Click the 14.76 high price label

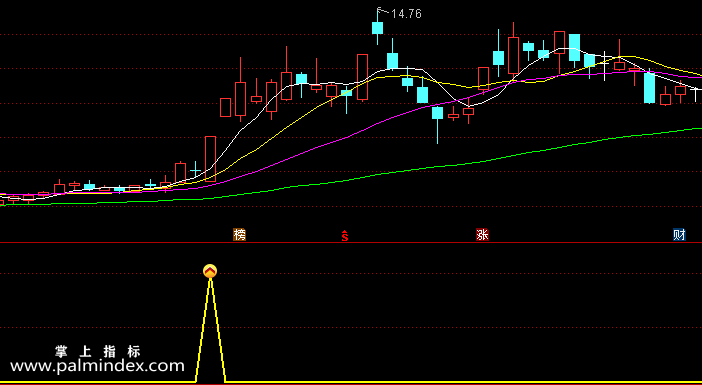407,14
